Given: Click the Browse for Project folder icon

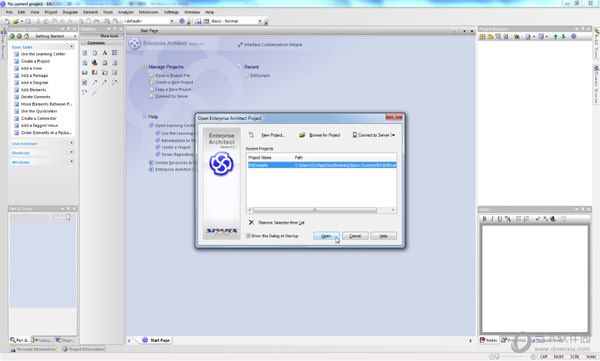Looking at the screenshot, I should pyautogui.click(x=302, y=135).
